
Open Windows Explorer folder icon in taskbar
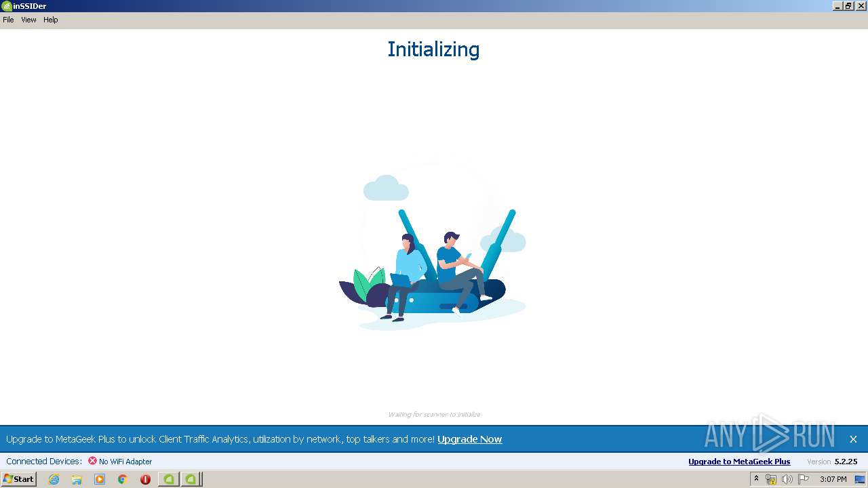[x=77, y=479]
